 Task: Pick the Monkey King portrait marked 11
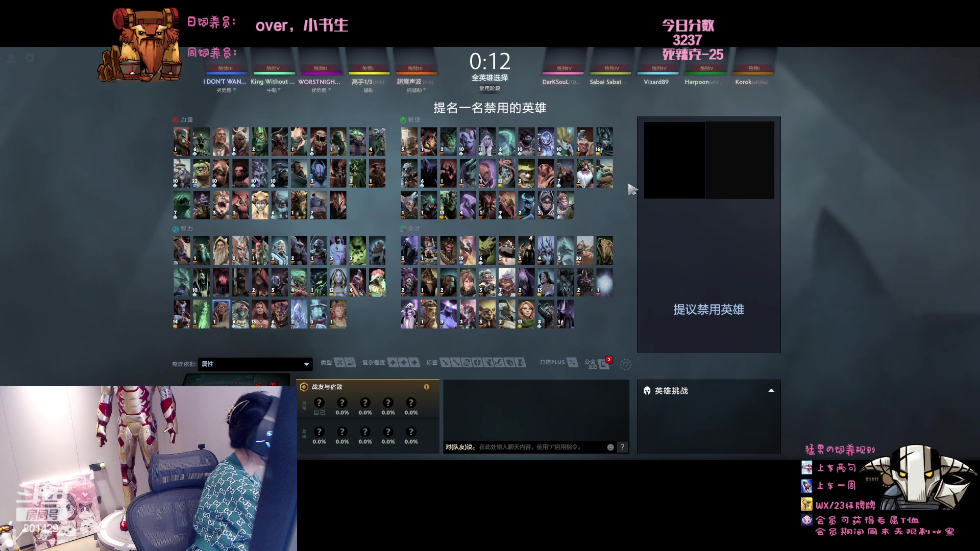566,205
